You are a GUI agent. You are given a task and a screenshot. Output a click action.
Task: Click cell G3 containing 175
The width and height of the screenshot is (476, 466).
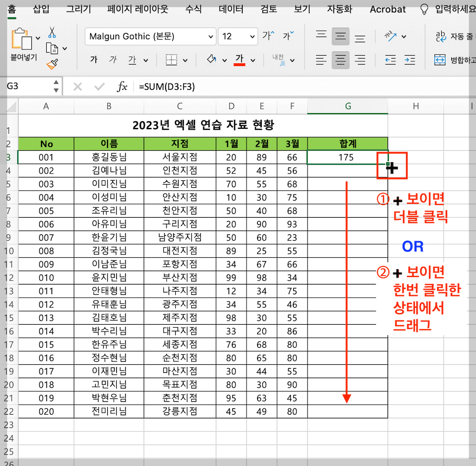(x=347, y=157)
